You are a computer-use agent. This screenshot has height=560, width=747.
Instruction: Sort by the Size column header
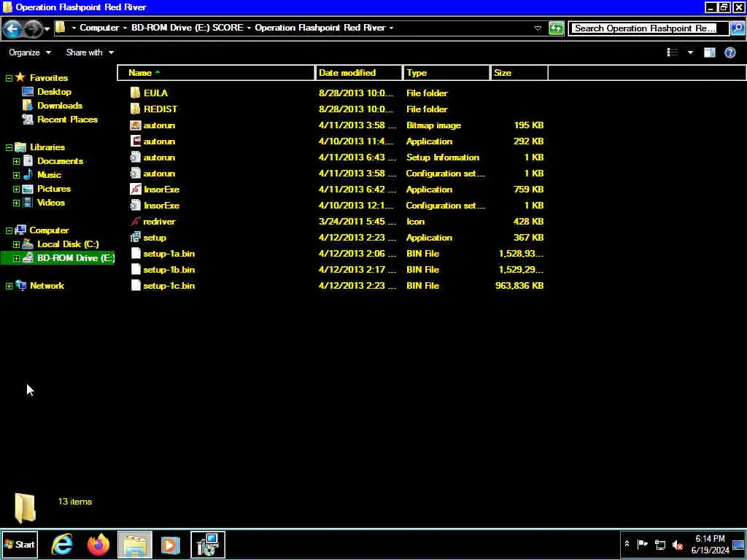[x=519, y=73]
